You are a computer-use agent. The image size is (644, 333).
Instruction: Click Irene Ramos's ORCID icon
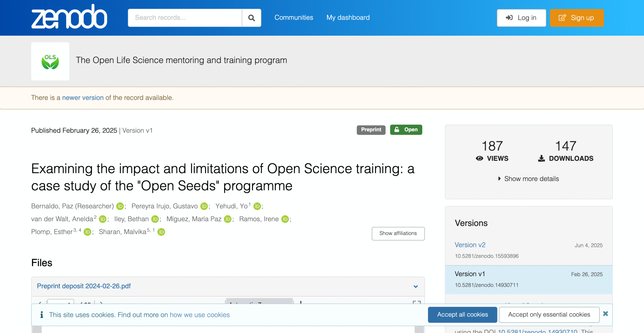(285, 219)
